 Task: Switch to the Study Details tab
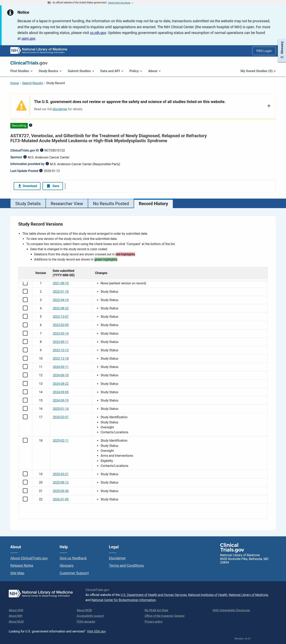[x=28, y=204]
